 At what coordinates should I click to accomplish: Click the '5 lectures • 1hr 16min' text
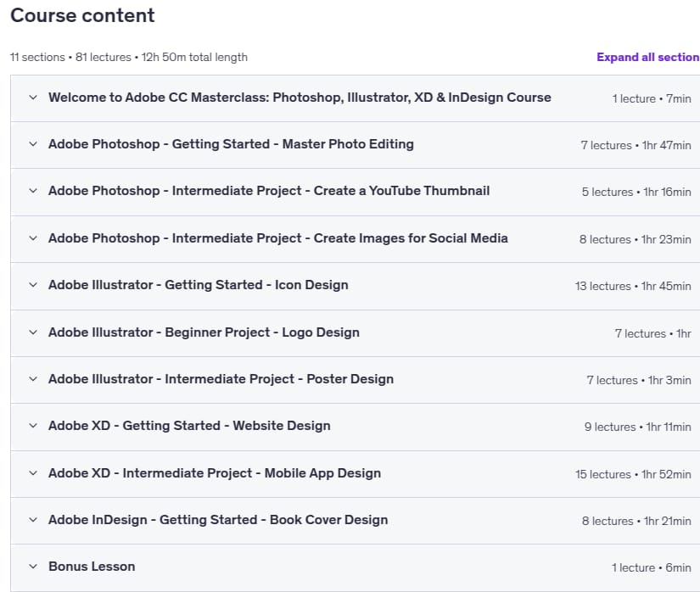(x=636, y=192)
